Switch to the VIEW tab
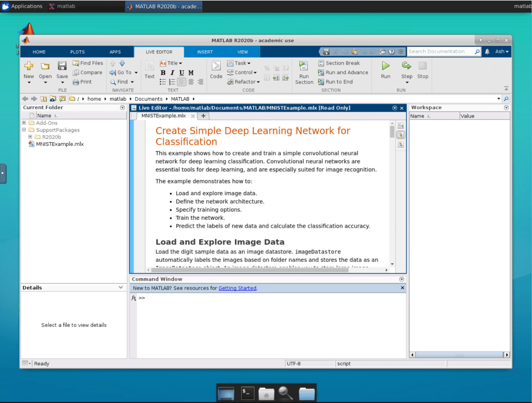532x403 pixels. 243,52
